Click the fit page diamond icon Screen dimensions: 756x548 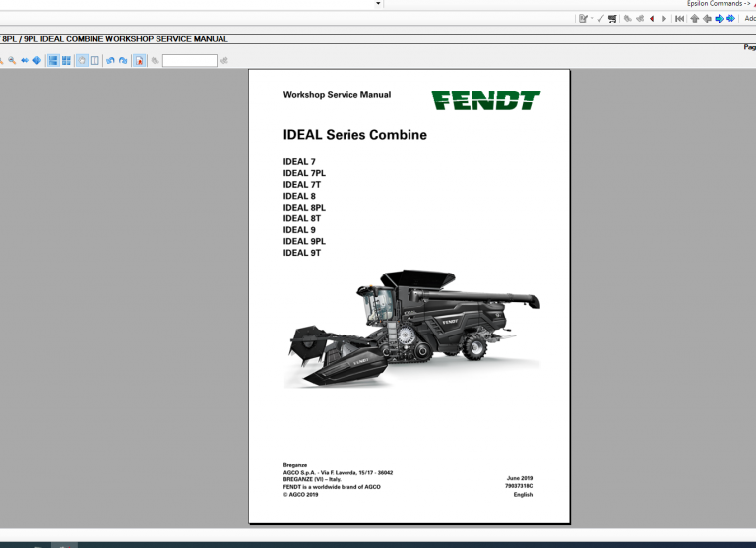37,60
